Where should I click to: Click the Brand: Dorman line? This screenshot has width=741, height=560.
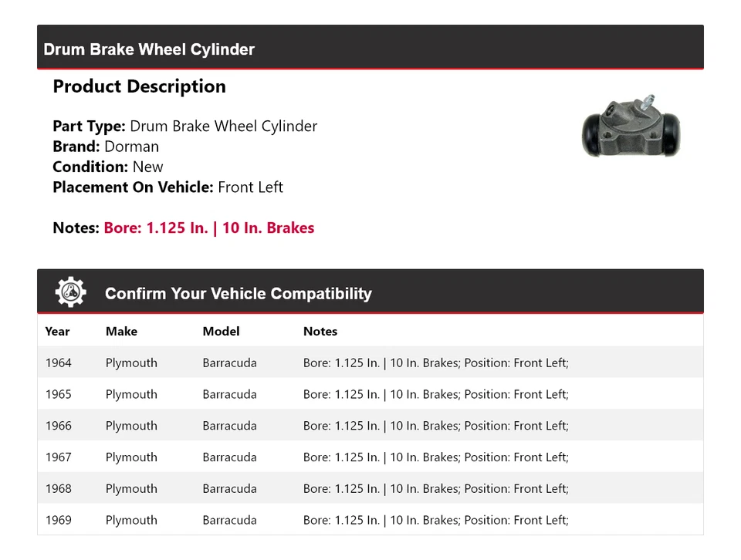tap(106, 147)
